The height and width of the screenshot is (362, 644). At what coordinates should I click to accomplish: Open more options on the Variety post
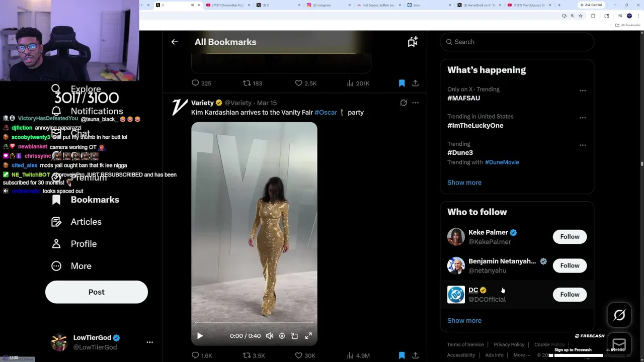[415, 103]
